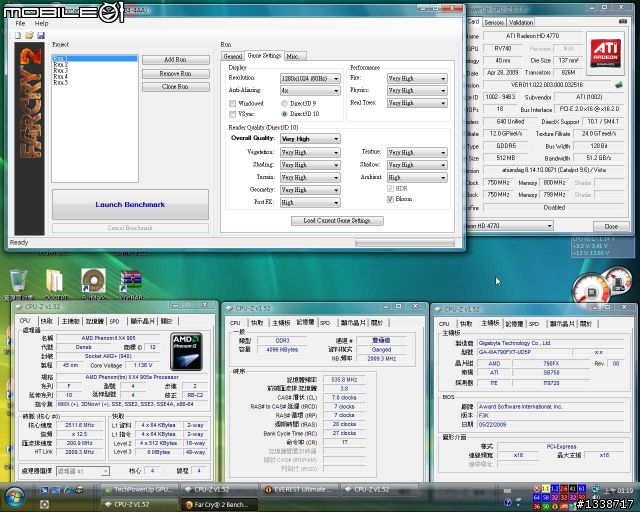
Task: Open the Post FX dropdown
Action: tap(310, 202)
